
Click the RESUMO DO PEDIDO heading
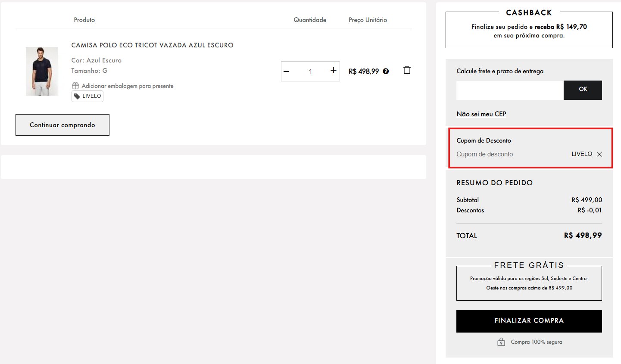495,183
